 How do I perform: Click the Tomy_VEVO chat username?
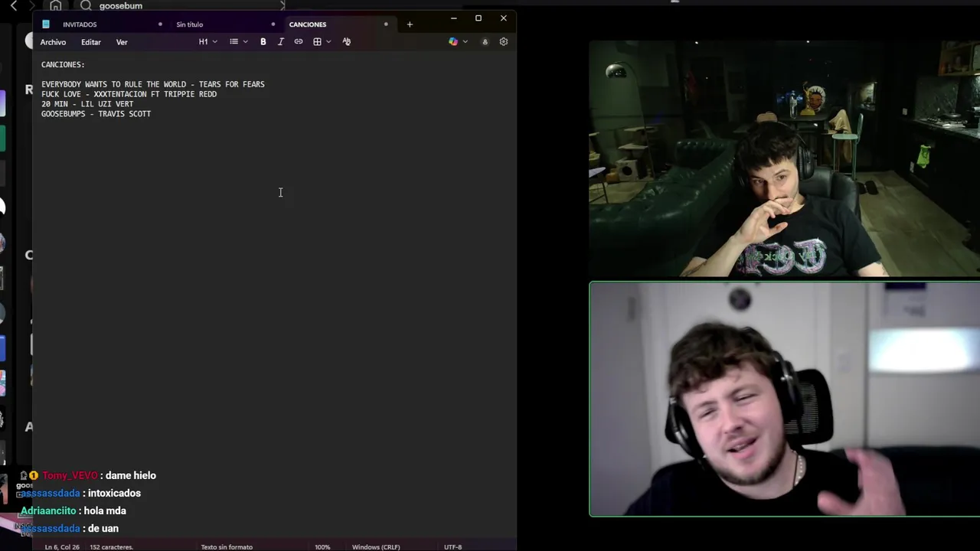point(70,475)
